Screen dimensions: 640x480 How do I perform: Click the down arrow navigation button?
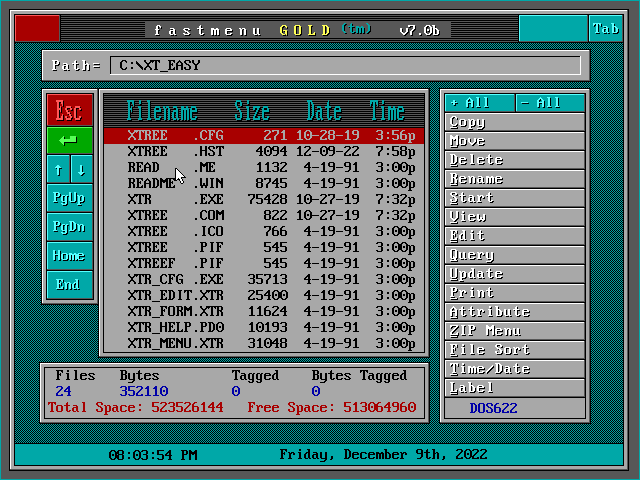point(82,169)
